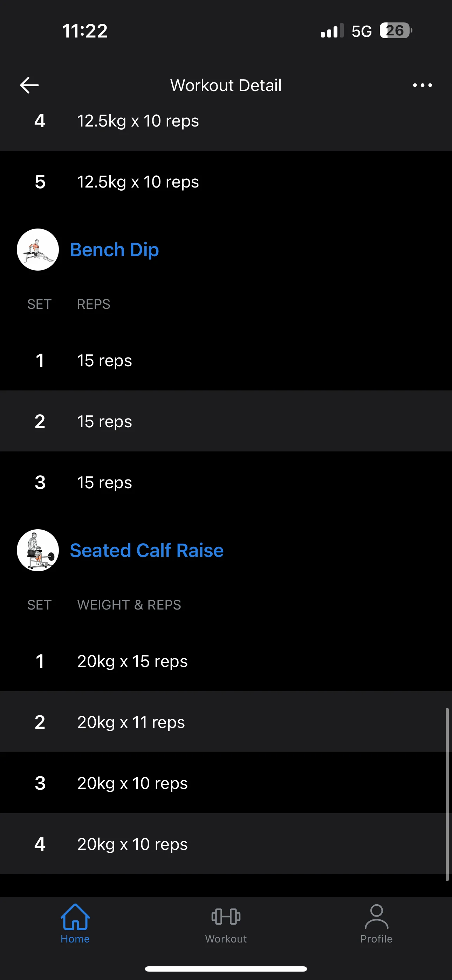Select Seated Calf Raise 20kg x 15 reps set
This screenshot has width=452, height=980.
click(226, 661)
